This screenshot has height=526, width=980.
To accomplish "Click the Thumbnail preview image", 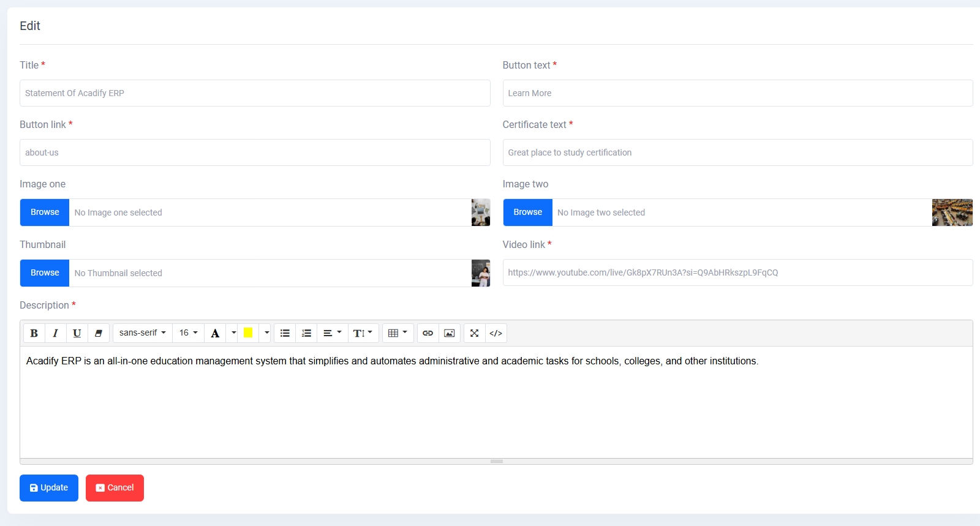I will pos(481,273).
